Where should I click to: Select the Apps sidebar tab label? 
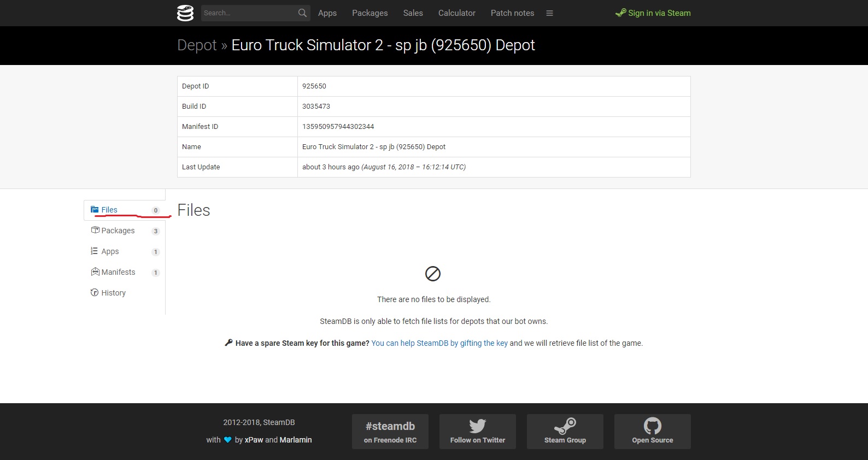coord(110,251)
